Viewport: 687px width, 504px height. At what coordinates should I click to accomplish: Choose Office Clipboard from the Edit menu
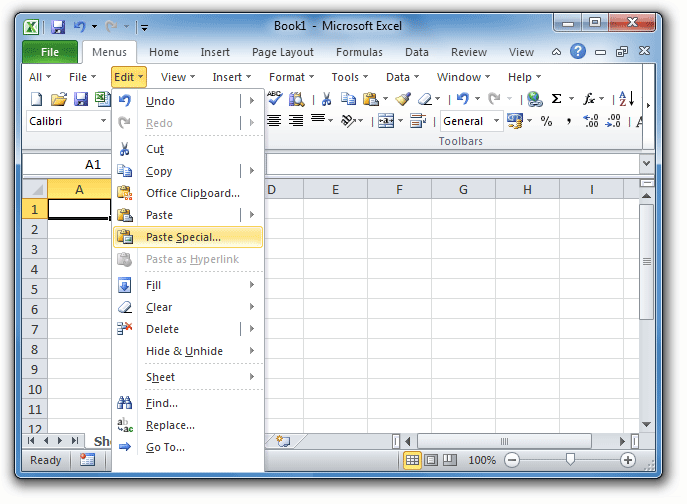188,193
